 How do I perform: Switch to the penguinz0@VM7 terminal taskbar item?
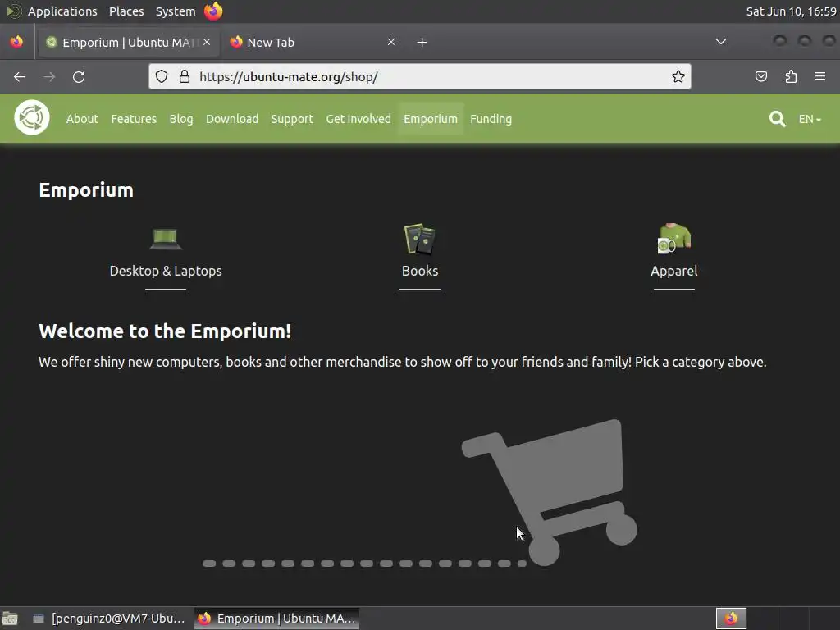109,619
